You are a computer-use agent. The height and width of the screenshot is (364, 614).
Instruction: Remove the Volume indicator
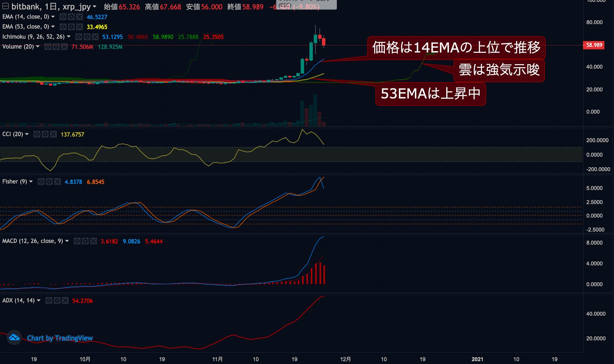pos(64,47)
